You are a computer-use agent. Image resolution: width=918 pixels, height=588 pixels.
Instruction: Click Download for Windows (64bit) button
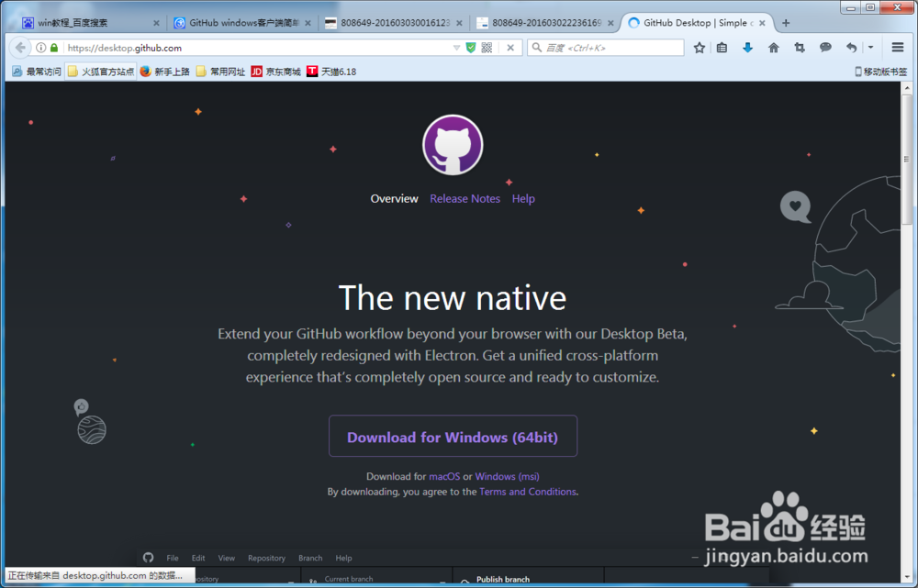pos(453,436)
